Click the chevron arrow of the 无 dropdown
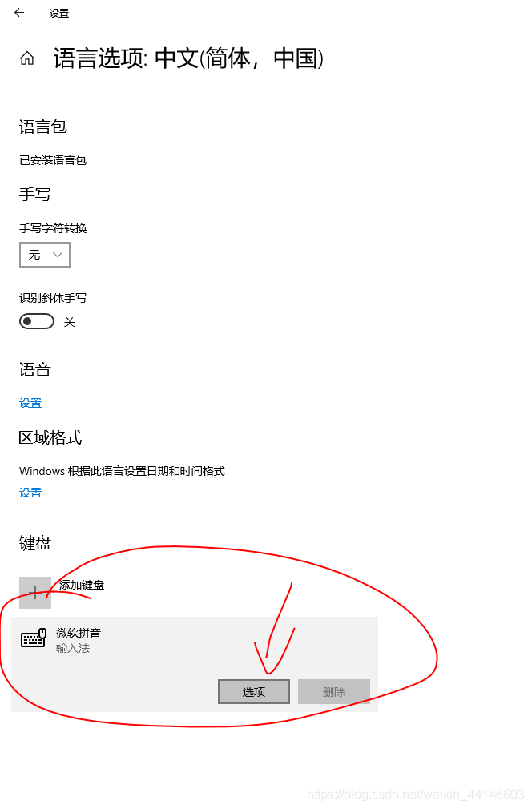Viewport: 532px width, 809px height. [x=58, y=255]
